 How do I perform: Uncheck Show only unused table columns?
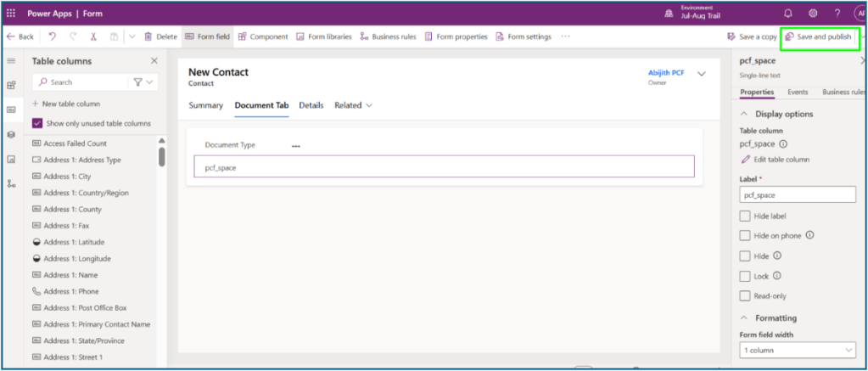click(37, 123)
